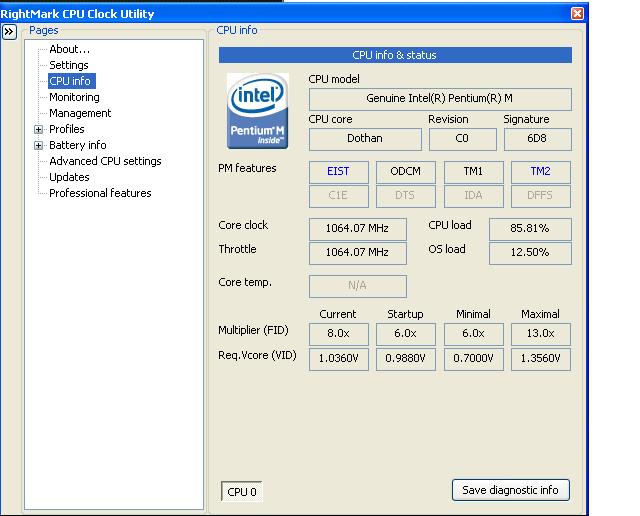Click the CPU model field
This screenshot has width=640, height=516.
coord(440,99)
